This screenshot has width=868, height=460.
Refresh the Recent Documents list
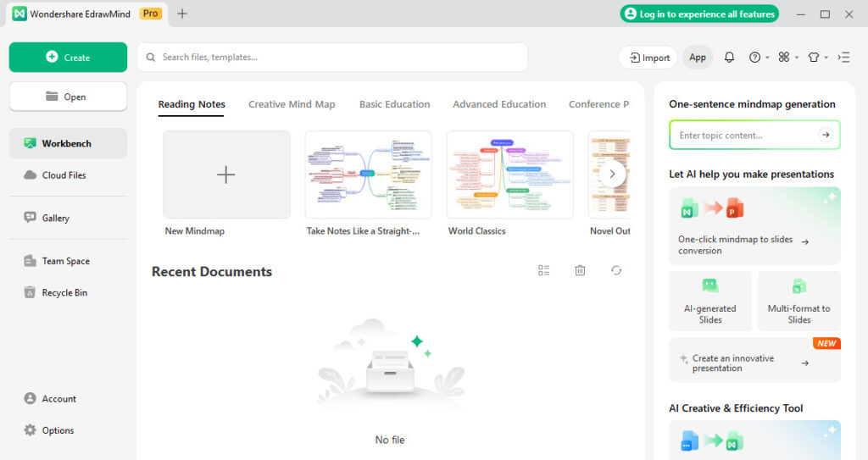click(x=616, y=270)
